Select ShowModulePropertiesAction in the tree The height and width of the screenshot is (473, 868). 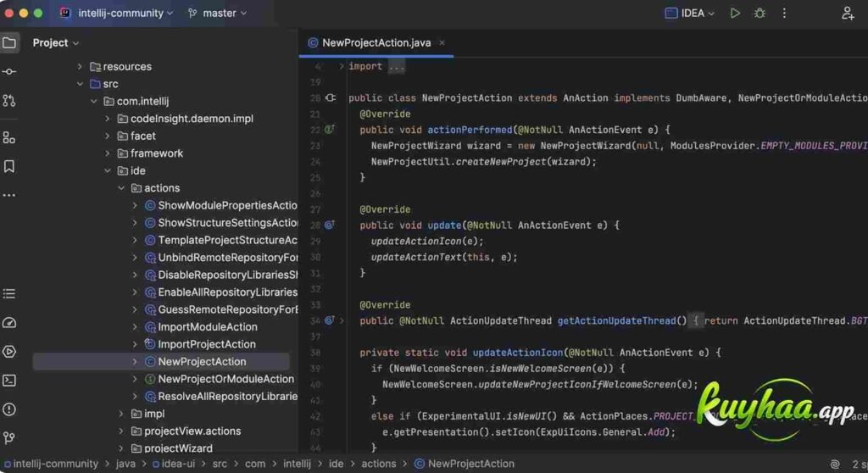tap(227, 205)
